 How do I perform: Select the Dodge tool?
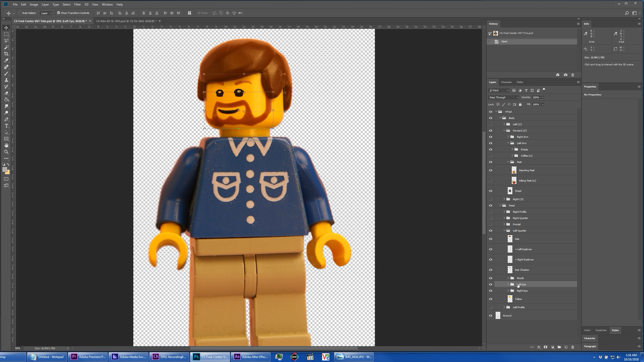click(x=6, y=113)
